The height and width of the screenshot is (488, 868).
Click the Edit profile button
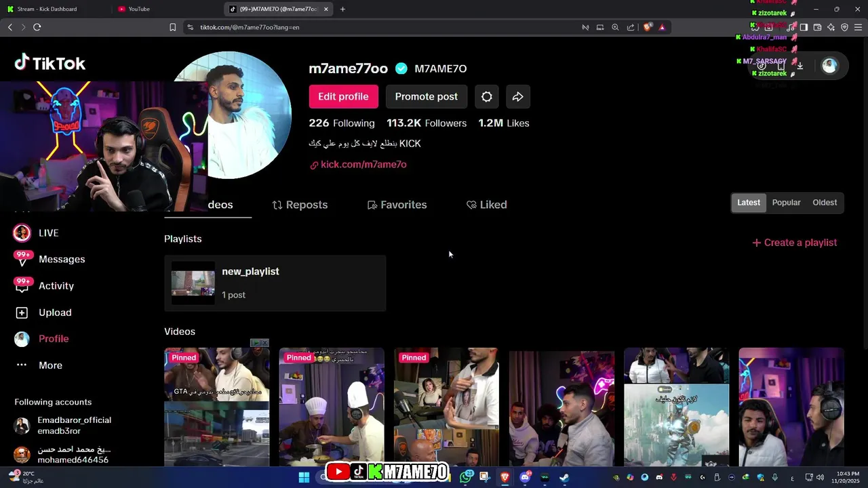pos(343,96)
